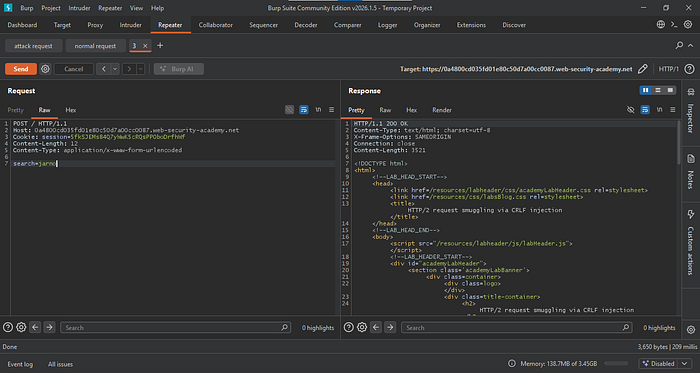Open the Burp menu
700x373 pixels.
pos(26,8)
